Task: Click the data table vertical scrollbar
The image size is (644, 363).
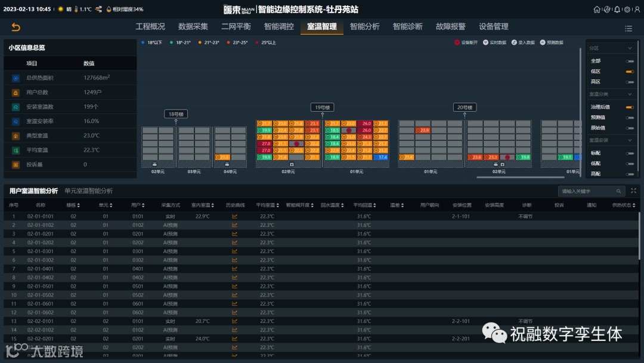Action: (x=639, y=236)
